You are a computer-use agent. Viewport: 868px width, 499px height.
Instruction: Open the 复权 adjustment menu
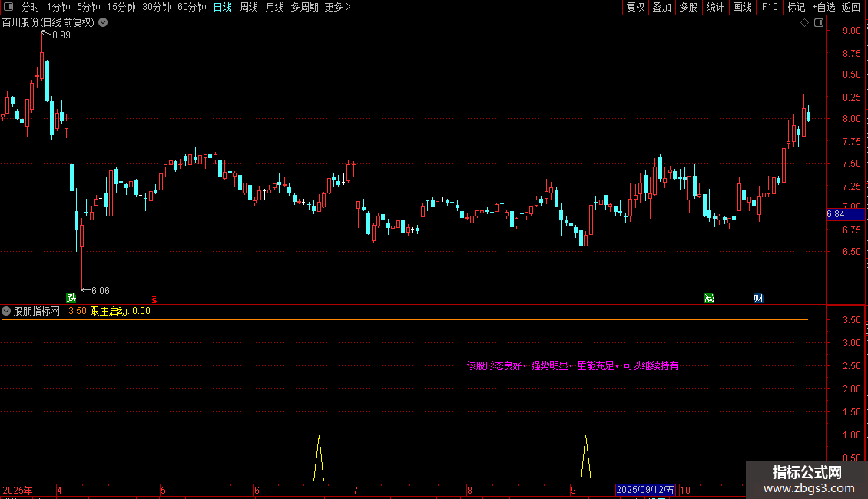click(x=635, y=7)
